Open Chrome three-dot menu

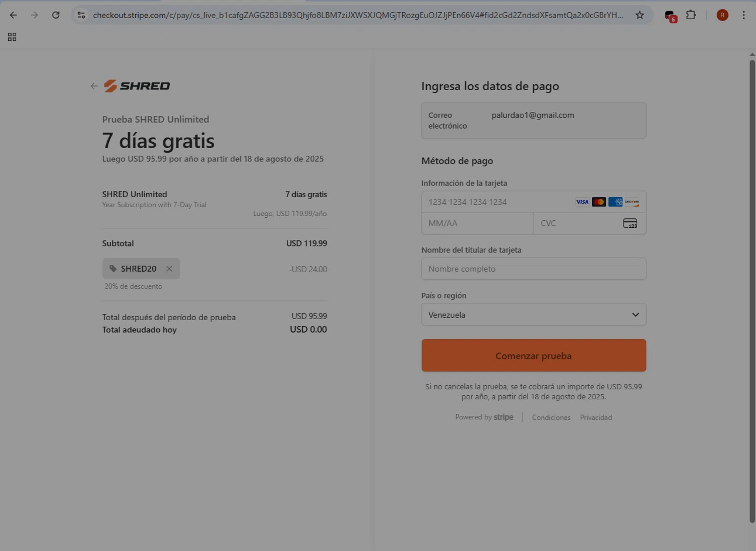pyautogui.click(x=743, y=15)
